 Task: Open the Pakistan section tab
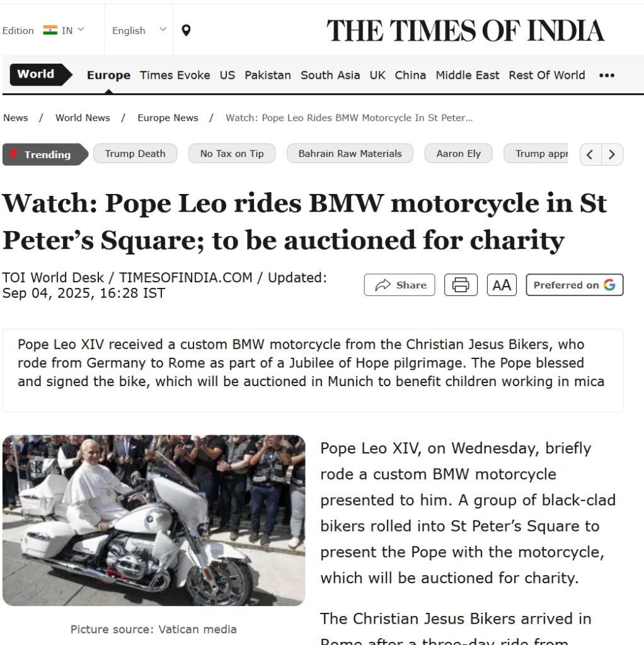[x=267, y=76]
